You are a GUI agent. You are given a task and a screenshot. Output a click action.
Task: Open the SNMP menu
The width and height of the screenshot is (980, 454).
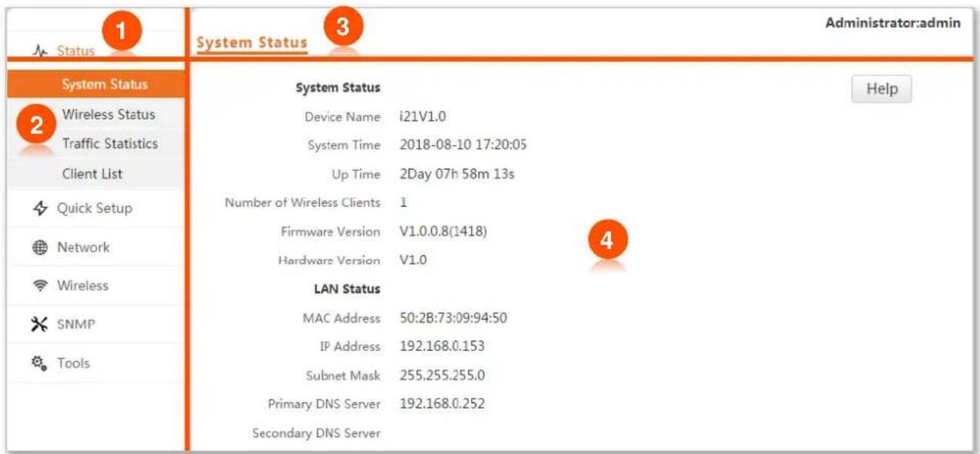76,325
